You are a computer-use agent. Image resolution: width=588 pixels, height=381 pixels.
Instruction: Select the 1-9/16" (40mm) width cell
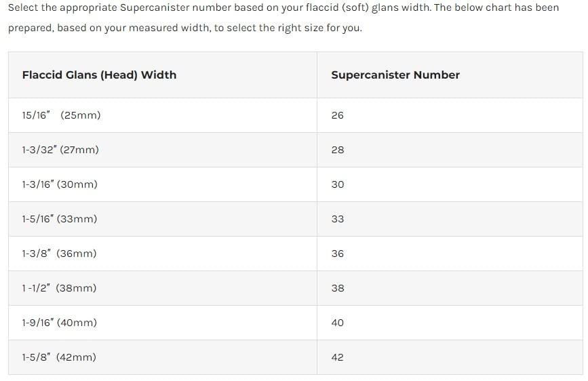tap(60, 323)
